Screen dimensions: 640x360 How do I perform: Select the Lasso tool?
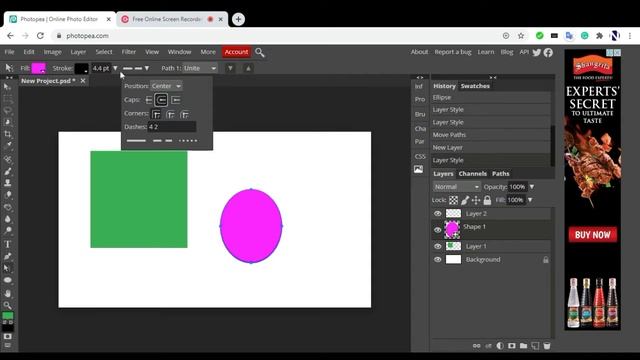[7, 110]
